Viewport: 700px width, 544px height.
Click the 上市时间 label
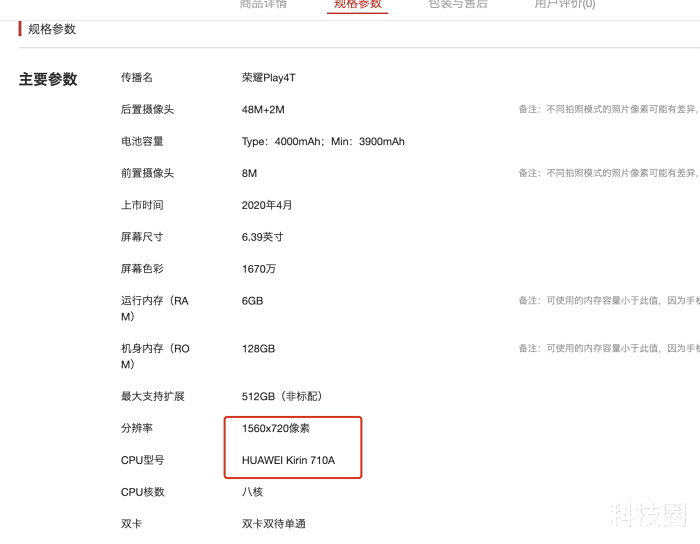[x=142, y=205]
